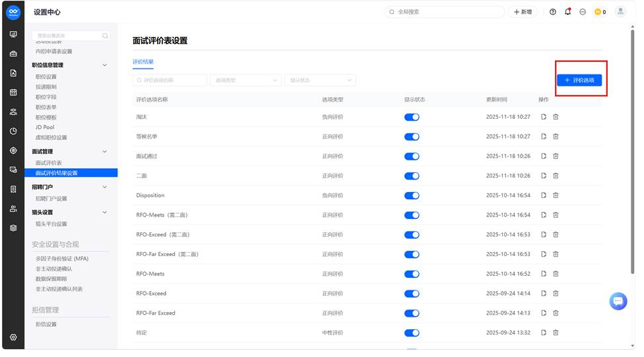
Task: Open the 选项类型 filter dropdown
Action: (x=245, y=80)
